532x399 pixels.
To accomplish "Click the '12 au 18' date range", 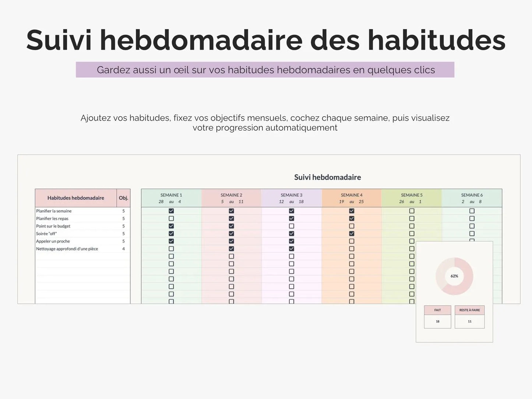I will [292, 202].
